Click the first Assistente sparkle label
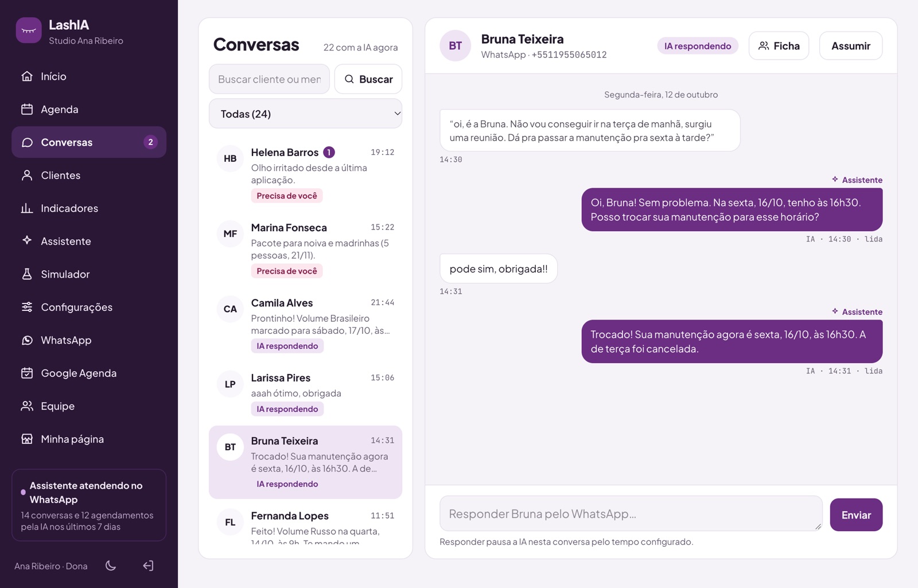918x588 pixels. point(857,180)
